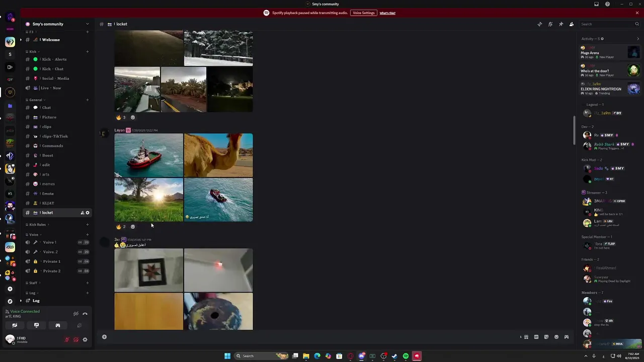Viewport: 644px width, 362px height.
Task: Open the Mage Arena activity card
Action: coord(610,52)
